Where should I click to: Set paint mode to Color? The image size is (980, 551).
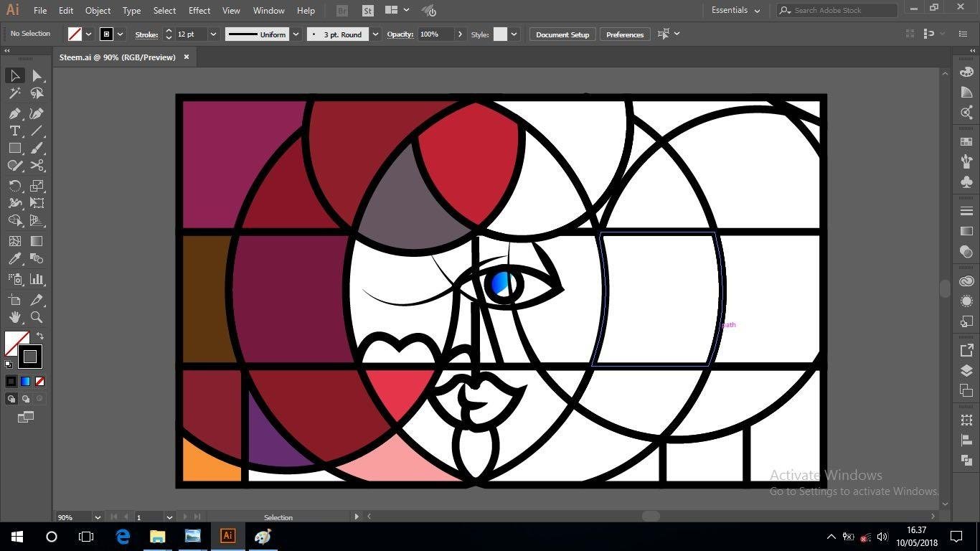coord(11,381)
